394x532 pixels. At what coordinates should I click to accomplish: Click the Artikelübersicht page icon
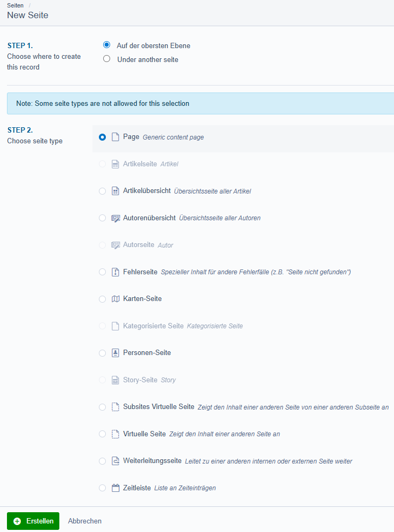[115, 191]
